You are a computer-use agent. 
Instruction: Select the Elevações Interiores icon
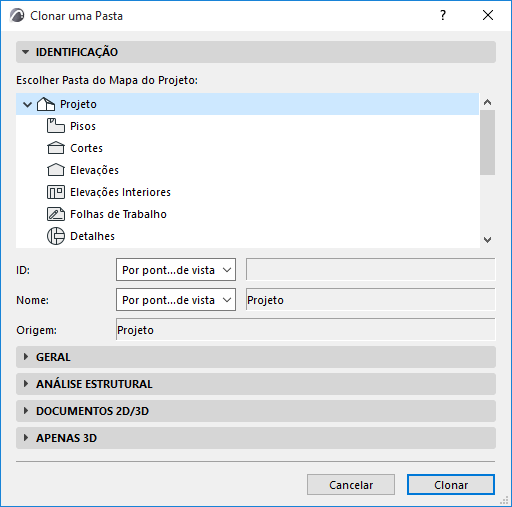pyautogui.click(x=56, y=192)
